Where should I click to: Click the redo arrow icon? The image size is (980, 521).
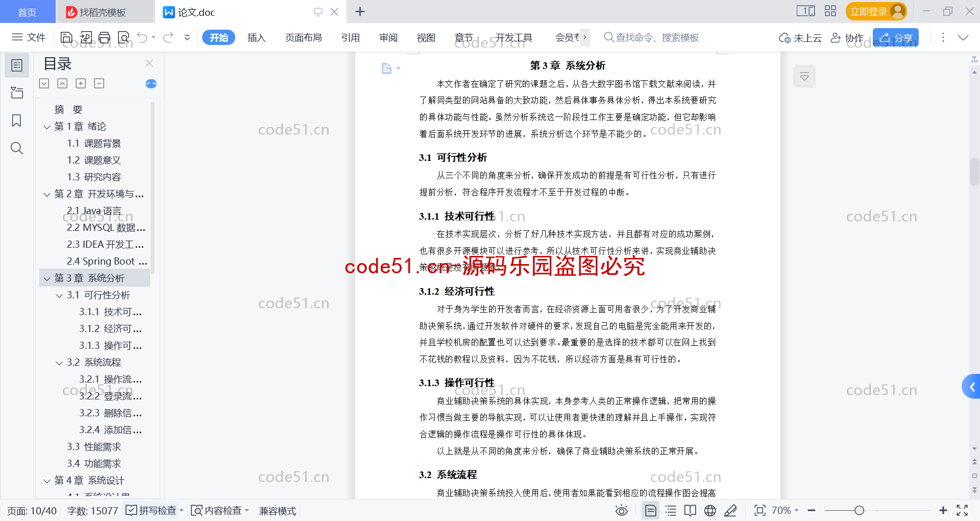(168, 37)
